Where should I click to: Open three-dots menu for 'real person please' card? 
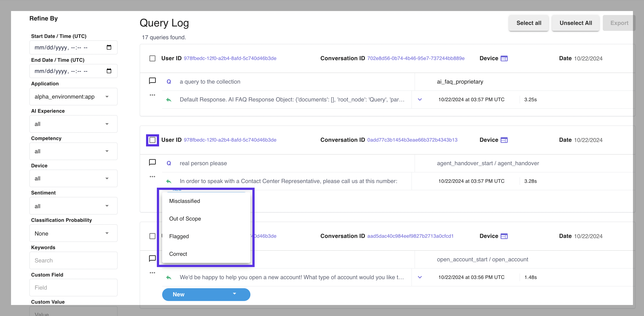(152, 177)
